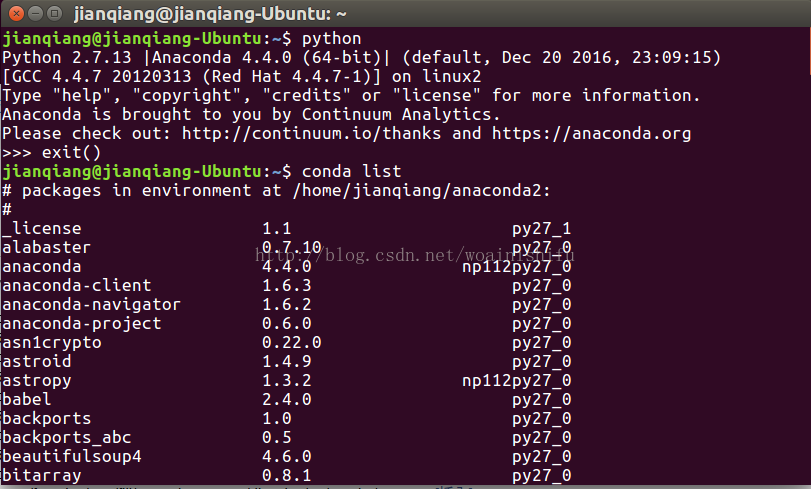
Task: Click version '0.22.0' of asn1crypto
Action: click(292, 343)
